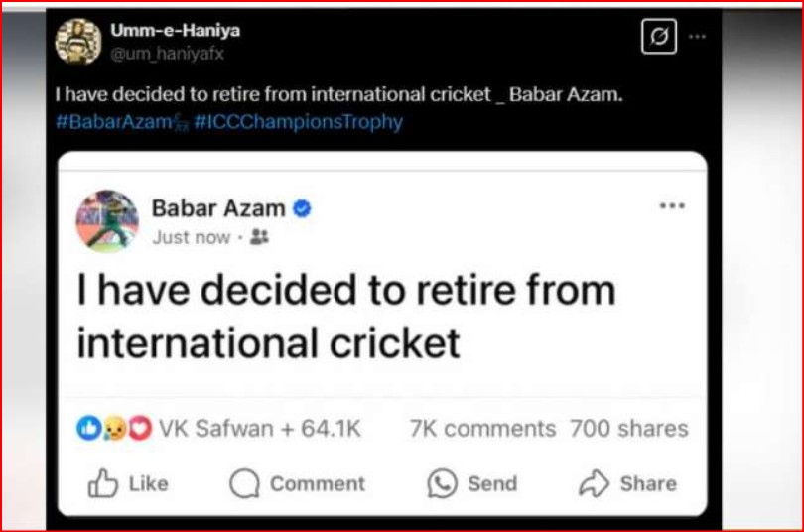
Task: Click Babar Azam's profile picture
Action: tap(107, 220)
